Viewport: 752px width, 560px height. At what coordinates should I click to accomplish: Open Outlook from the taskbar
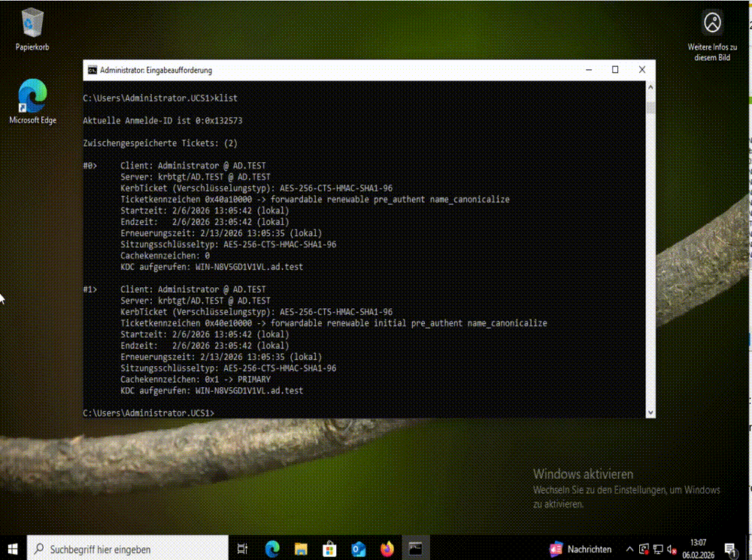(358, 548)
